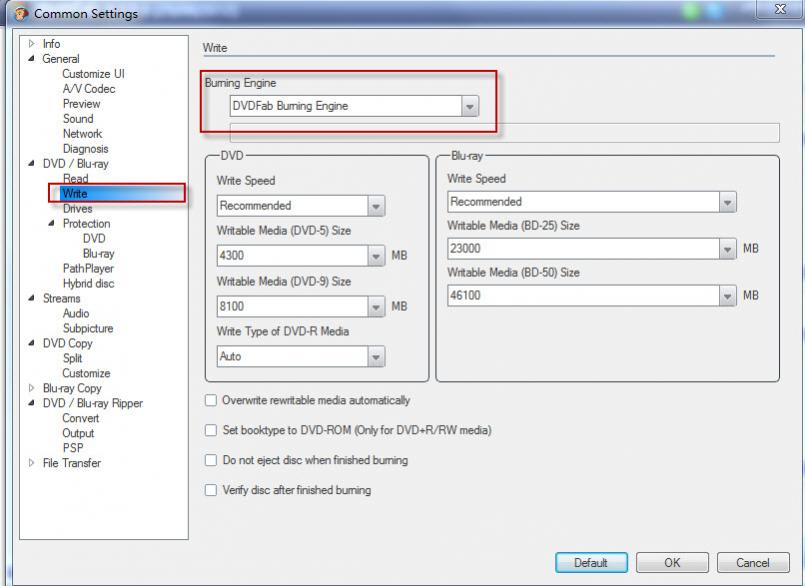Select Customize under DVD Copy

click(x=86, y=373)
